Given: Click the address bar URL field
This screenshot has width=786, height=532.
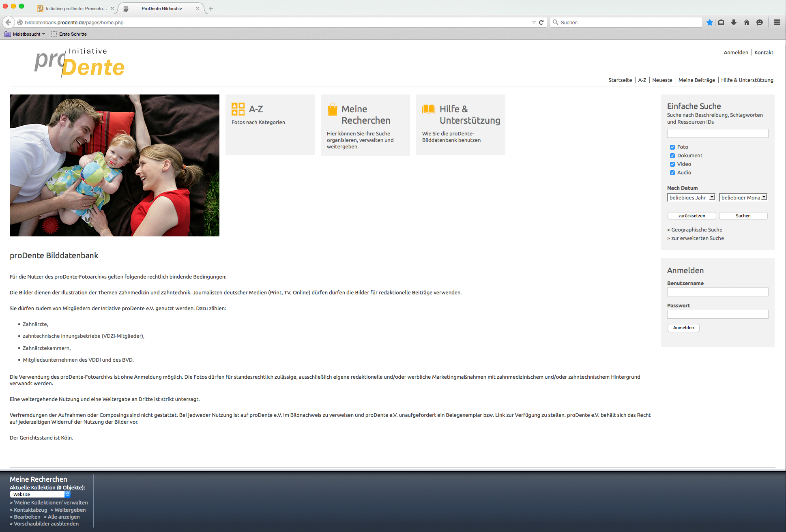Looking at the screenshot, I should [x=276, y=22].
